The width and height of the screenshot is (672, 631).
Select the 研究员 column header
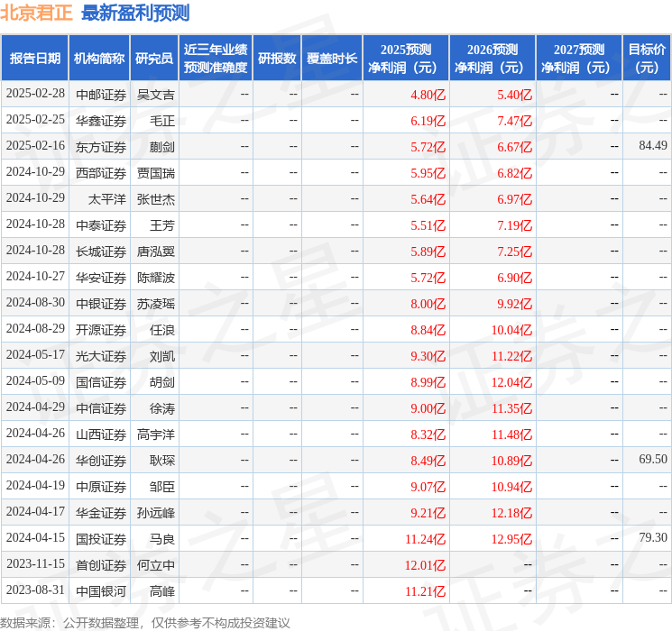[x=154, y=59]
